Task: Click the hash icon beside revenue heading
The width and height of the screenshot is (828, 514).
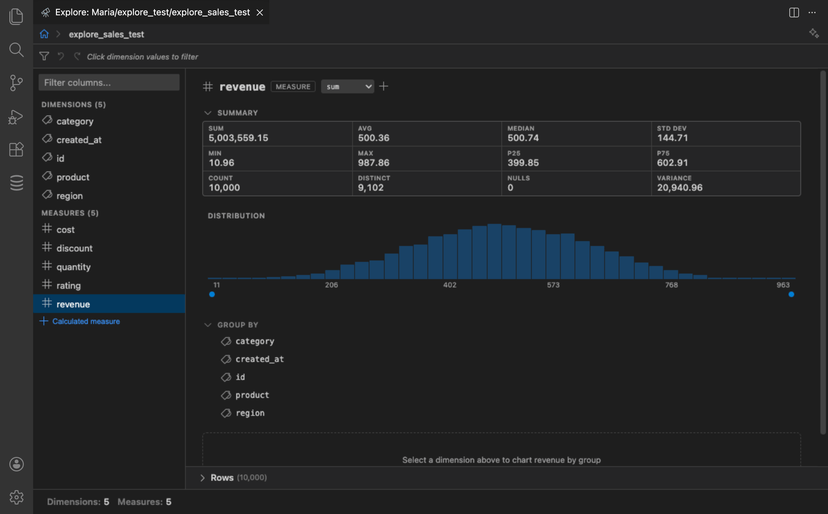Action: coord(208,87)
